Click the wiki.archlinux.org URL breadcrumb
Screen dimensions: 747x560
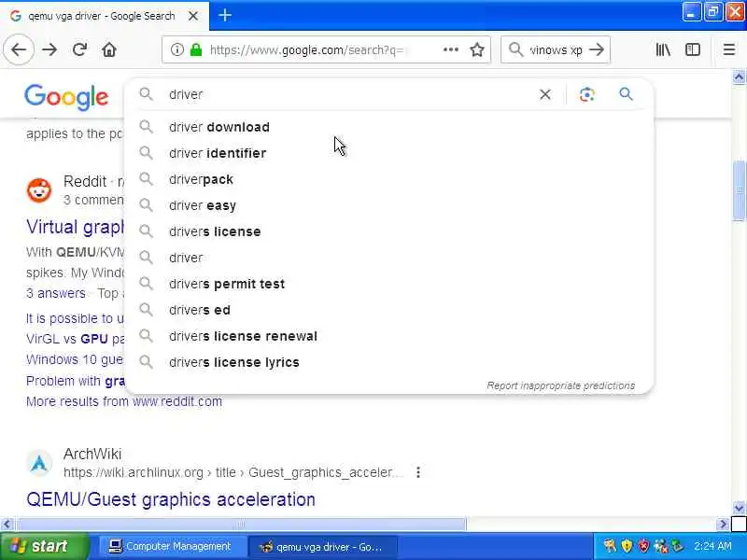(x=233, y=472)
